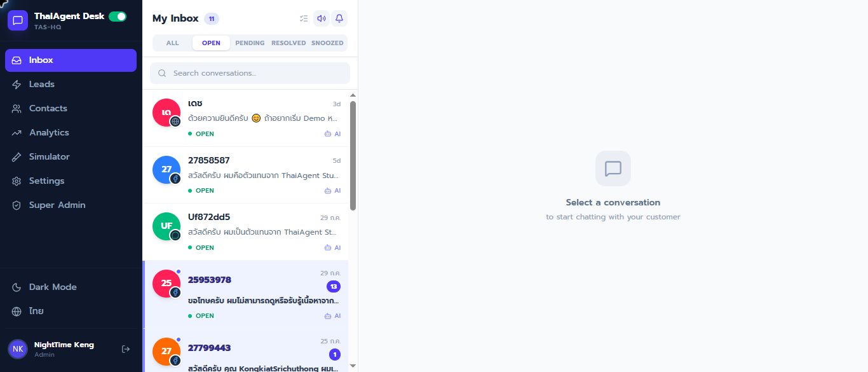Click the up arrow of the conversation scrollbar
Image resolution: width=868 pixels, height=372 pixels.
[x=353, y=95]
